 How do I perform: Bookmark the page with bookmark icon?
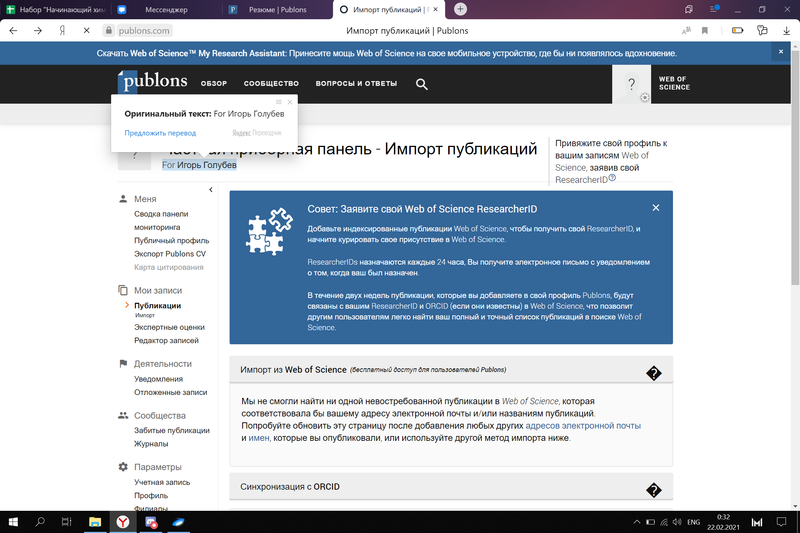(705, 31)
